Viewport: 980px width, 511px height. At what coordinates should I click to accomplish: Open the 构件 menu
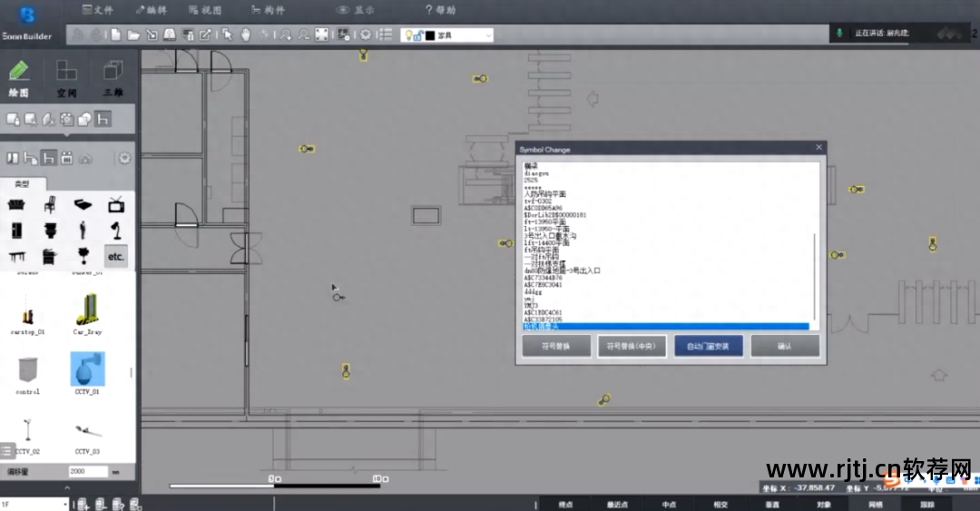268,10
